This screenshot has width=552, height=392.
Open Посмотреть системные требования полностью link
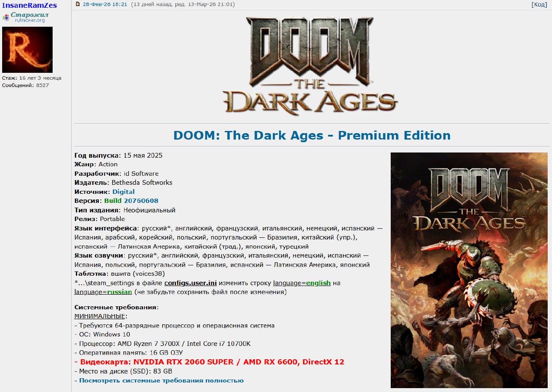pyautogui.click(x=161, y=380)
